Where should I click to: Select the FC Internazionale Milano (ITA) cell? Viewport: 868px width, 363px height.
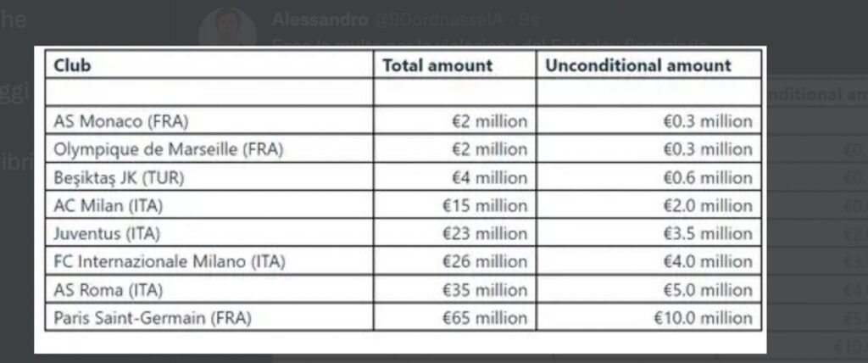coord(170,262)
